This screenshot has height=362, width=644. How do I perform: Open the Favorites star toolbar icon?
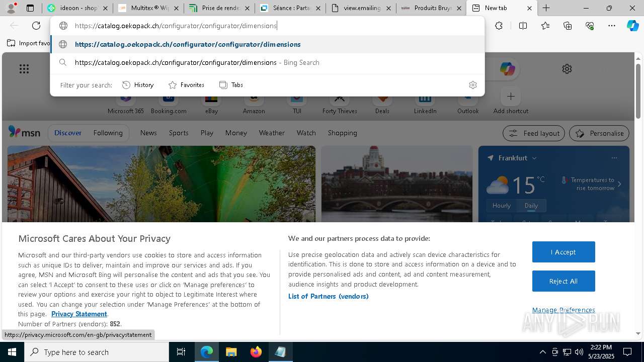(545, 26)
